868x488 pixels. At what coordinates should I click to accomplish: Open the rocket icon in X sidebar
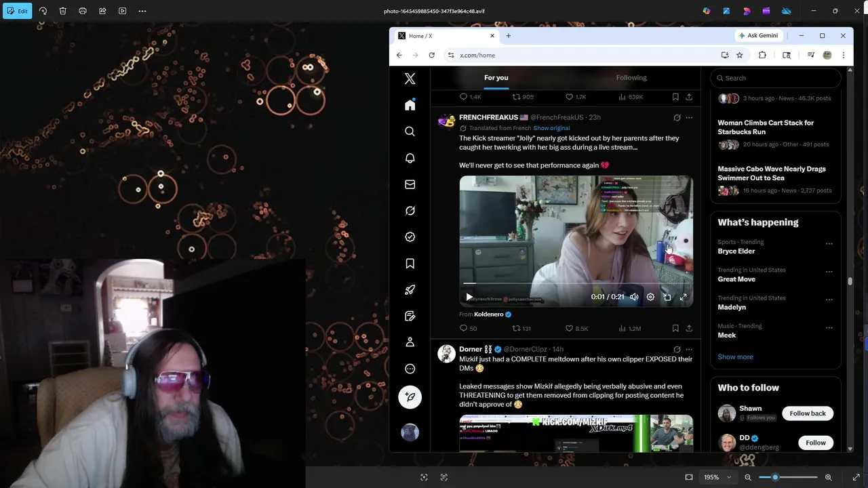coord(410,290)
